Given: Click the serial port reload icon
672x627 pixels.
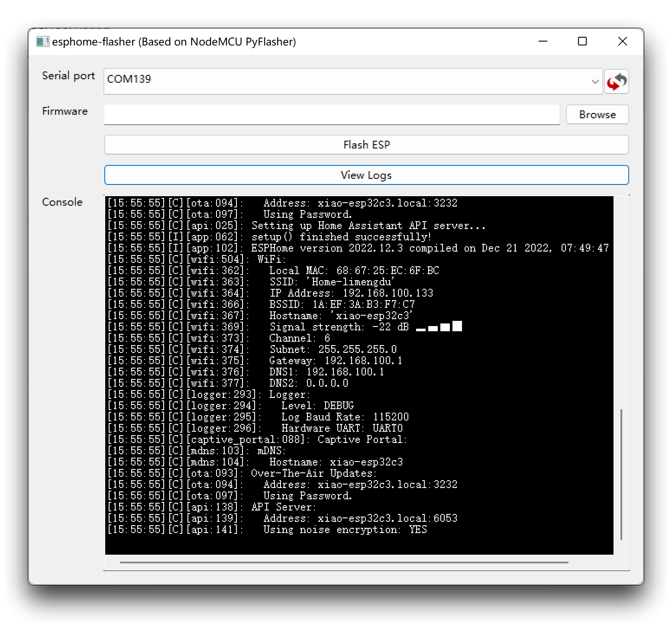Looking at the screenshot, I should [617, 81].
